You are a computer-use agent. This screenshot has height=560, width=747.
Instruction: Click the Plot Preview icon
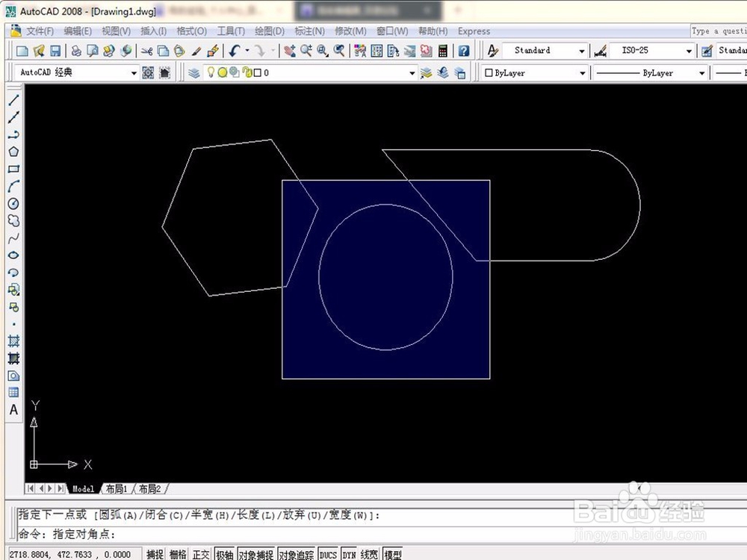[x=93, y=51]
